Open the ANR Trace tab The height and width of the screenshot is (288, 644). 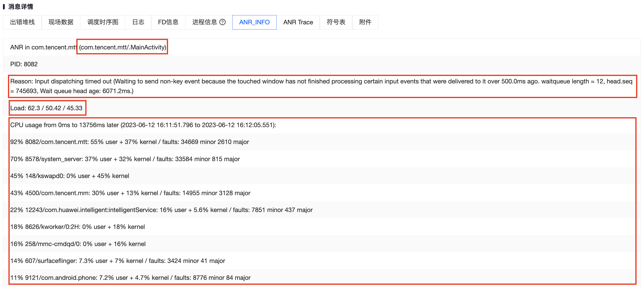tap(298, 22)
